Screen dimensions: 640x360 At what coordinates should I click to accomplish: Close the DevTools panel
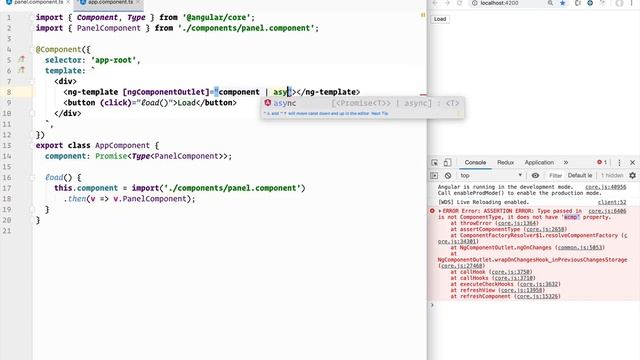pyautogui.click(x=632, y=162)
